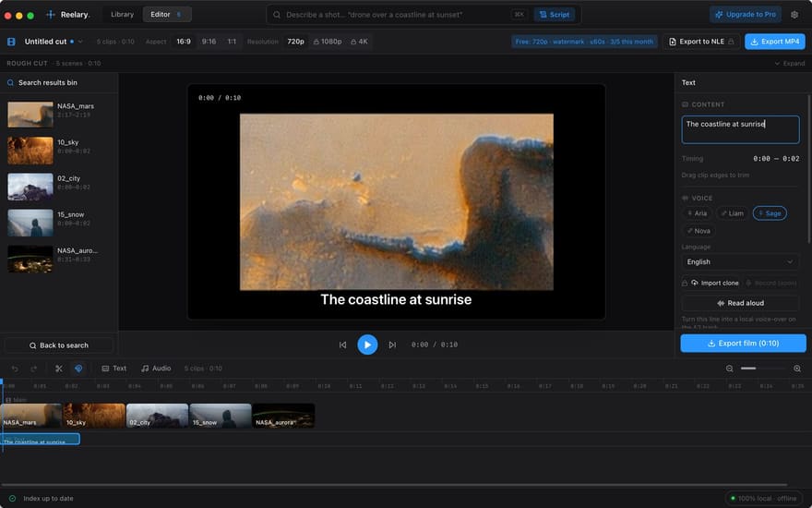812x508 pixels.
Task: Click the main video preview image
Action: [x=396, y=201]
